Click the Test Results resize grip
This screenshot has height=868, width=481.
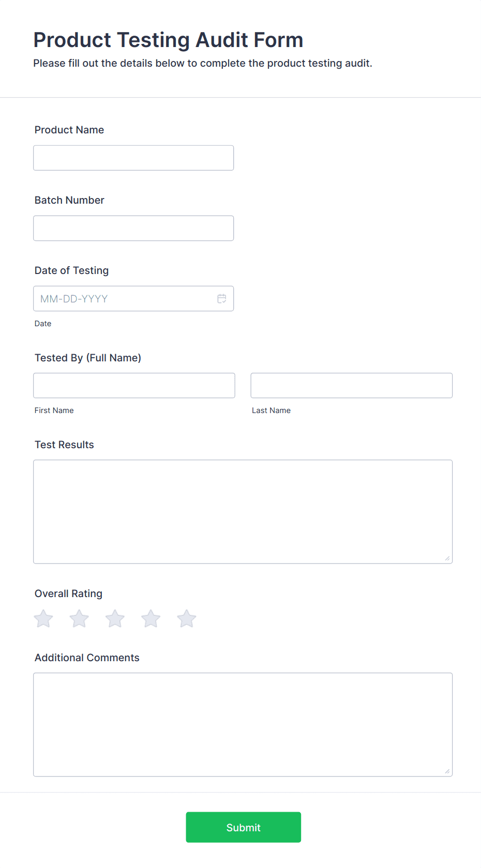coord(447,557)
